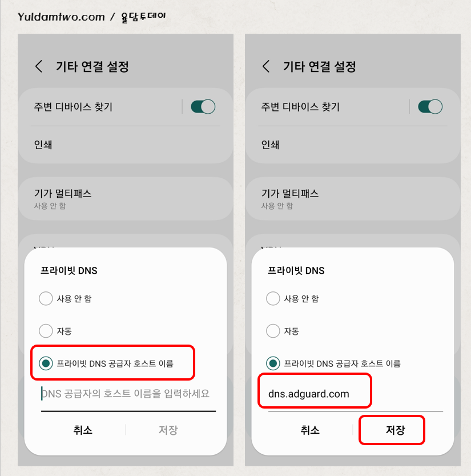Open 기가 멀티패스 item on left screen
The width and height of the screenshot is (471, 476).
(126, 199)
